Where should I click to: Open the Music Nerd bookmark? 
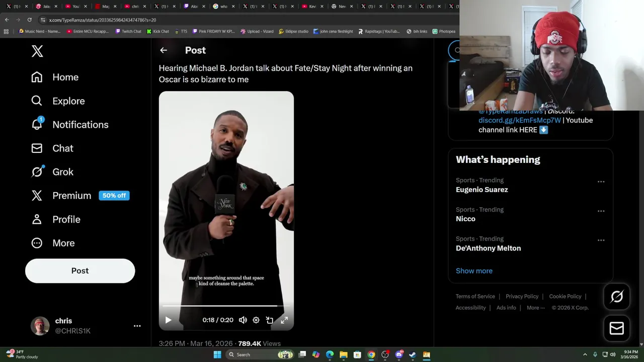pyautogui.click(x=40, y=31)
